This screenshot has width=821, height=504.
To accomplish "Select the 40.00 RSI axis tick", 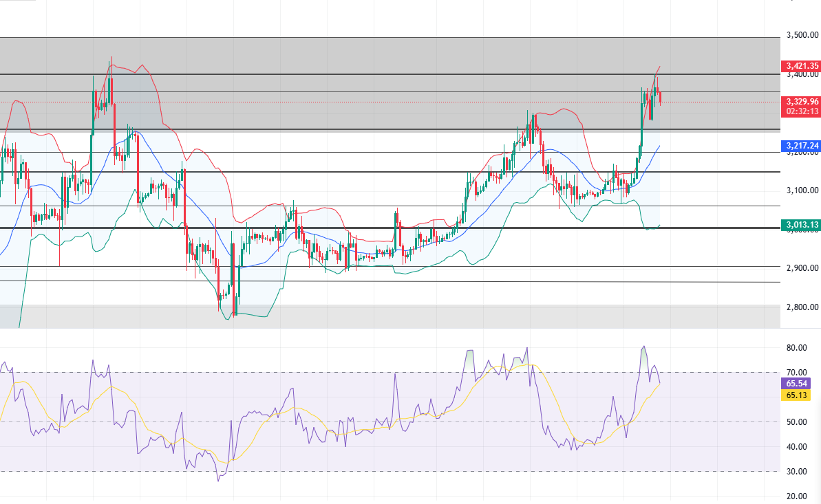I will 797,447.
